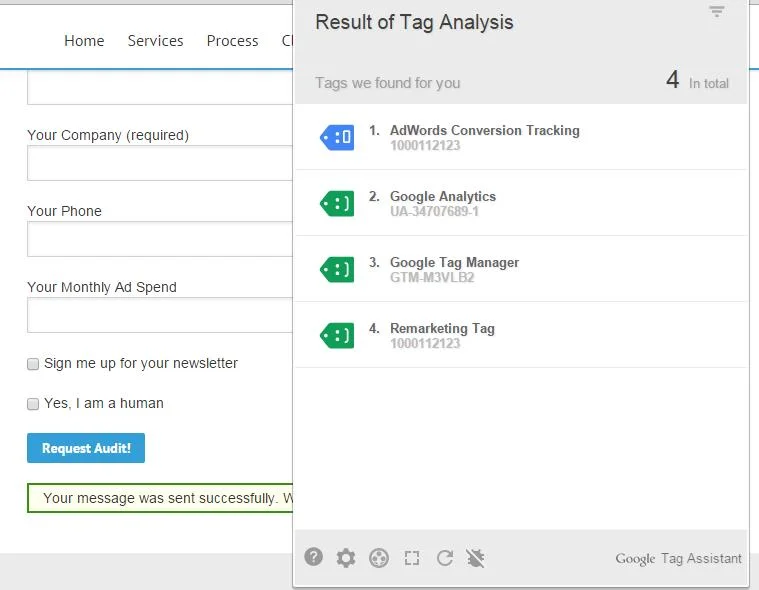Click the Google Tag Assistant footer label
The width and height of the screenshot is (759, 590).
[678, 559]
